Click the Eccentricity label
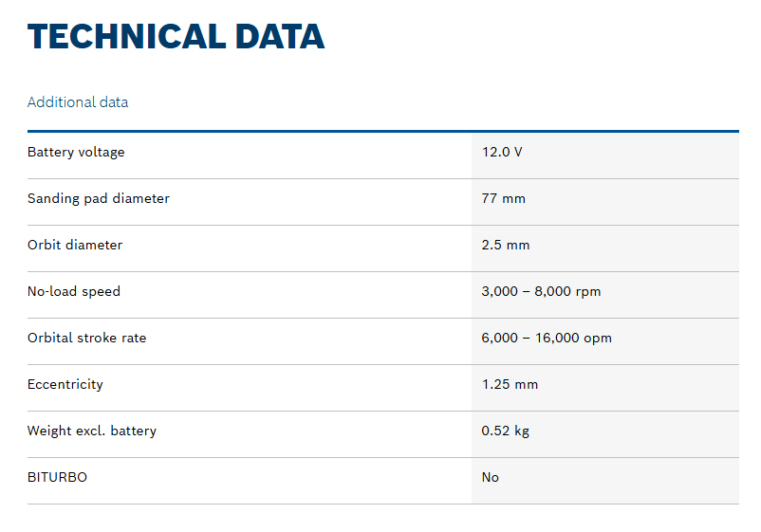 coord(65,384)
